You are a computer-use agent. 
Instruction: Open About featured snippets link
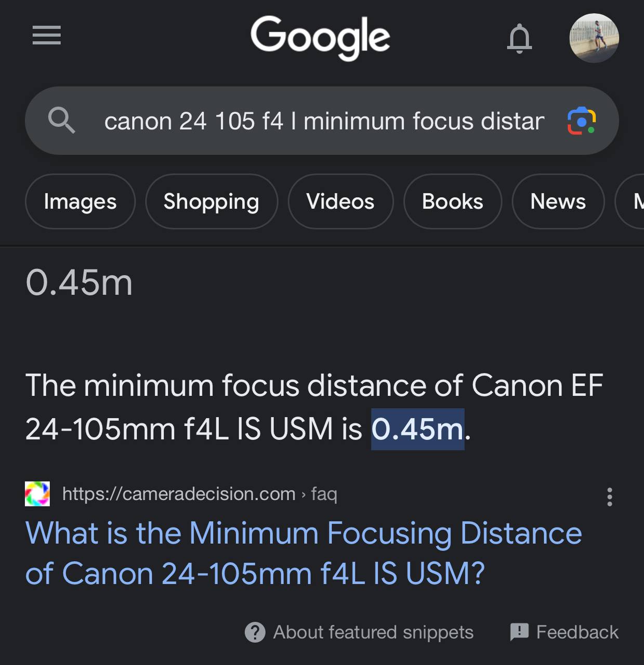(373, 632)
